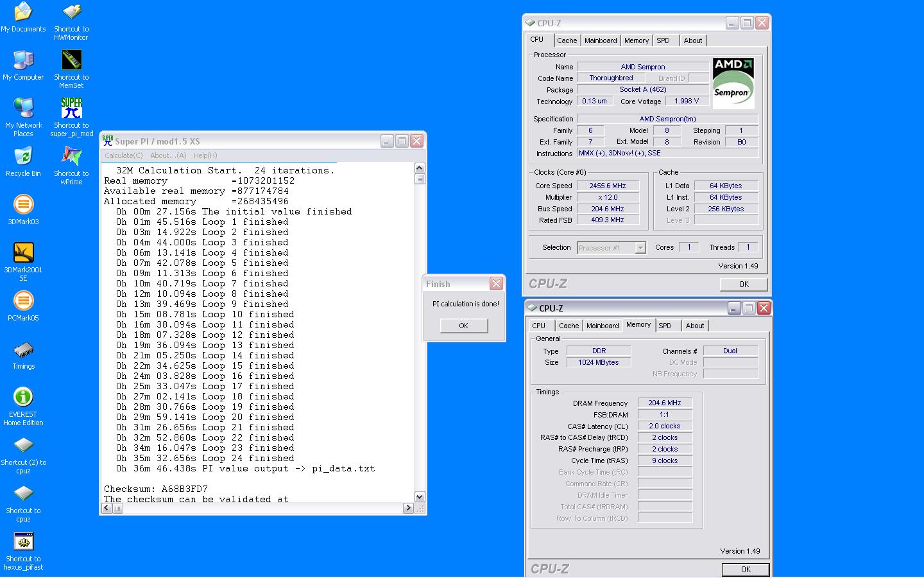Click bottom CPU-Z window title icon

532,308
